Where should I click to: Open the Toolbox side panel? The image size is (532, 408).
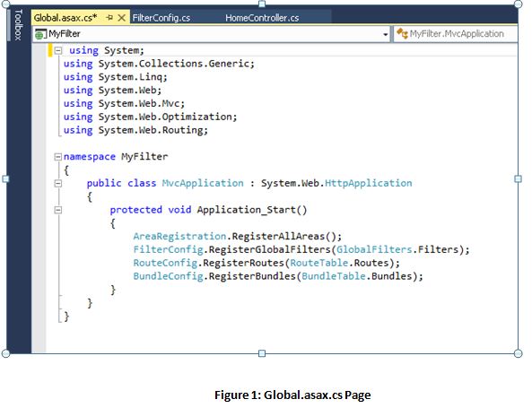coord(18,25)
